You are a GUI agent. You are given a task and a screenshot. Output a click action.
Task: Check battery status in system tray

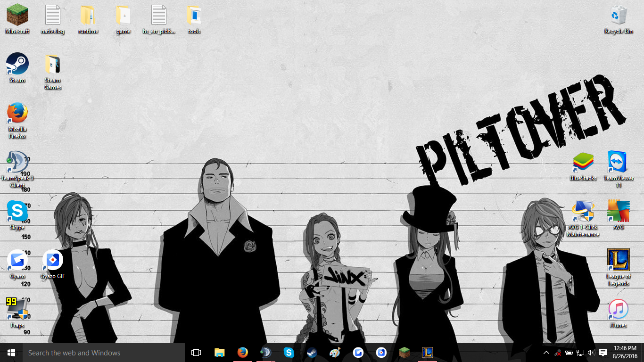click(x=570, y=353)
